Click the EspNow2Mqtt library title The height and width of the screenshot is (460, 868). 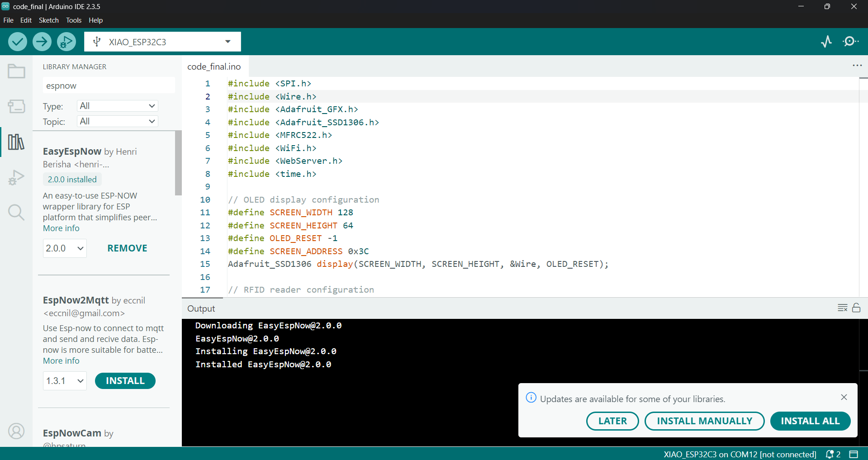76,300
